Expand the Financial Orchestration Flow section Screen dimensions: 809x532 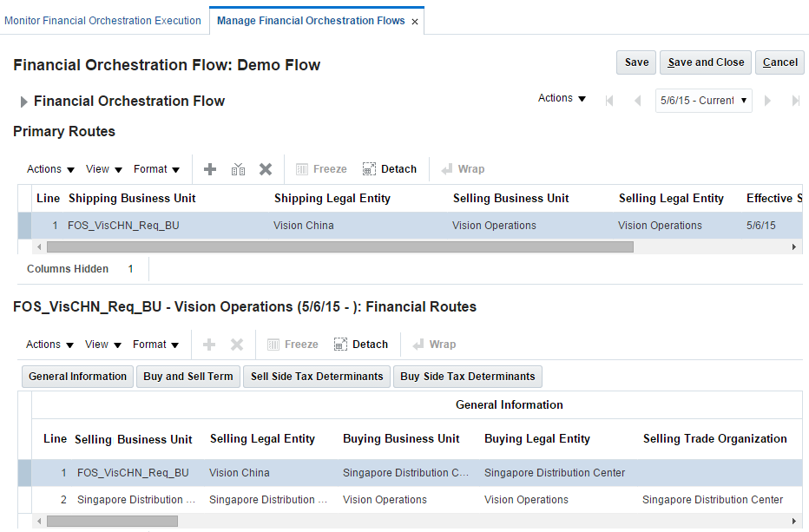[x=23, y=101]
